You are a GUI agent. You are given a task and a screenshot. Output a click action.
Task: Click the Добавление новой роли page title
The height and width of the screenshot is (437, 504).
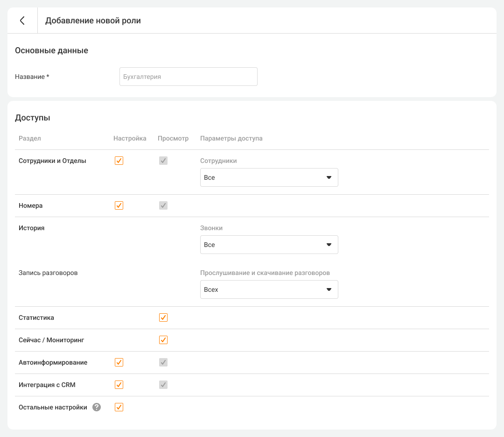coord(93,21)
